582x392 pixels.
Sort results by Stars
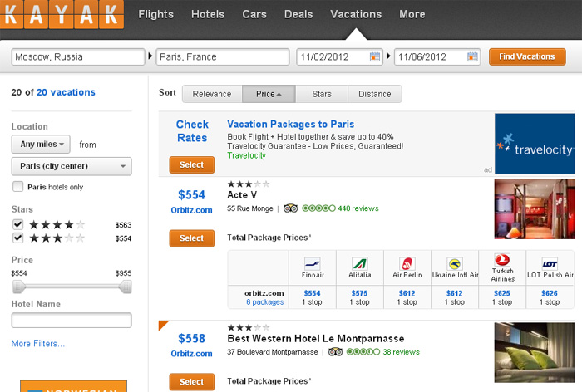(x=322, y=94)
